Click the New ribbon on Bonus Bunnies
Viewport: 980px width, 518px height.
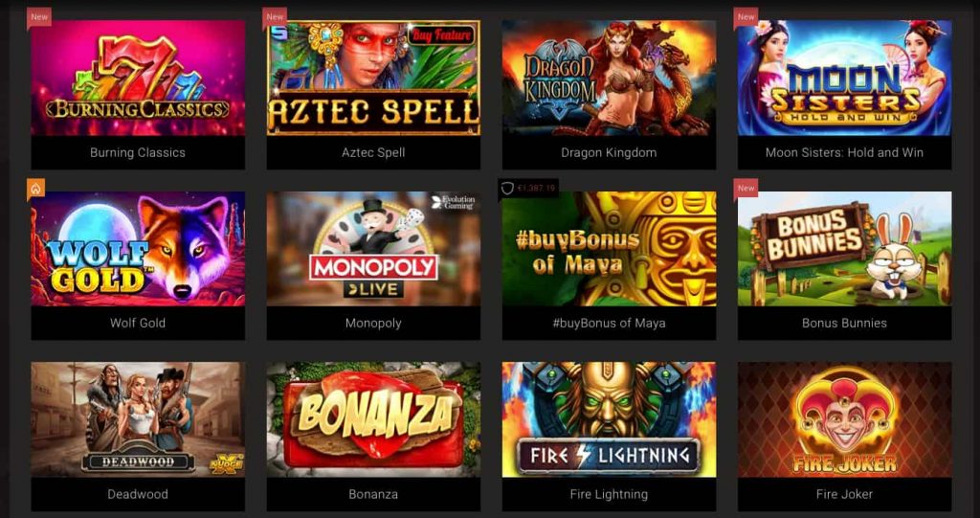(x=746, y=189)
